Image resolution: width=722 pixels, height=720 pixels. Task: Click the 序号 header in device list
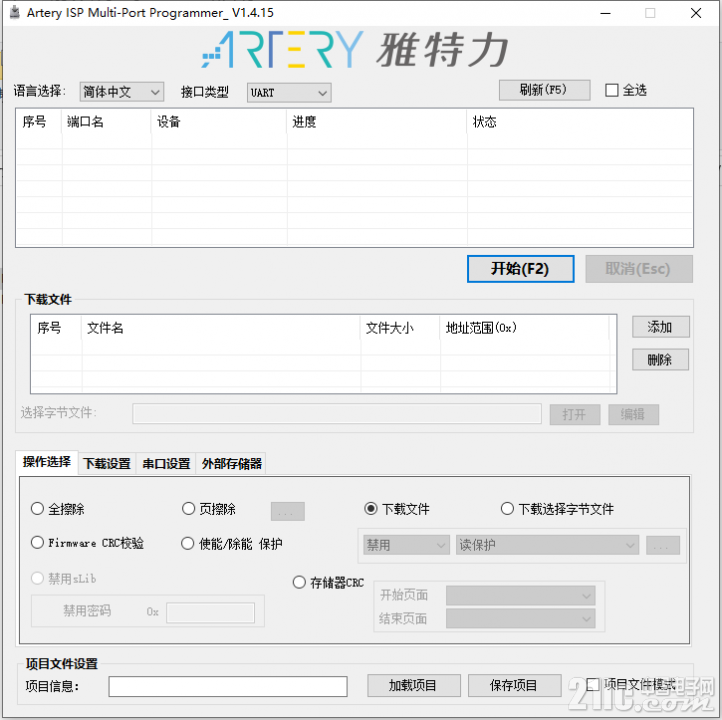click(x=39, y=122)
